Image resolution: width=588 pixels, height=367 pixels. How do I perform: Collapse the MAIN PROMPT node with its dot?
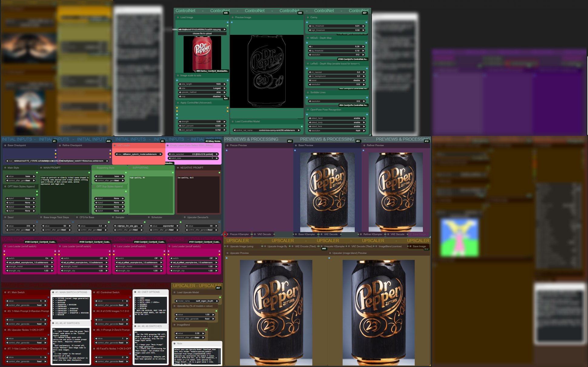point(41,168)
